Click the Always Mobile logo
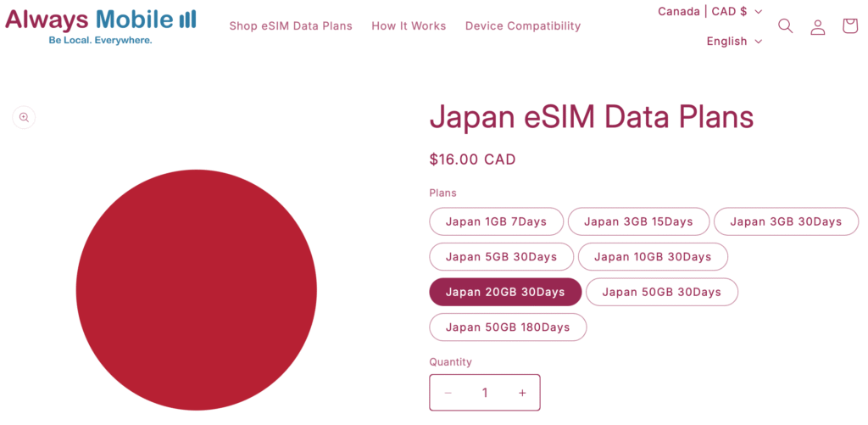 [x=101, y=25]
